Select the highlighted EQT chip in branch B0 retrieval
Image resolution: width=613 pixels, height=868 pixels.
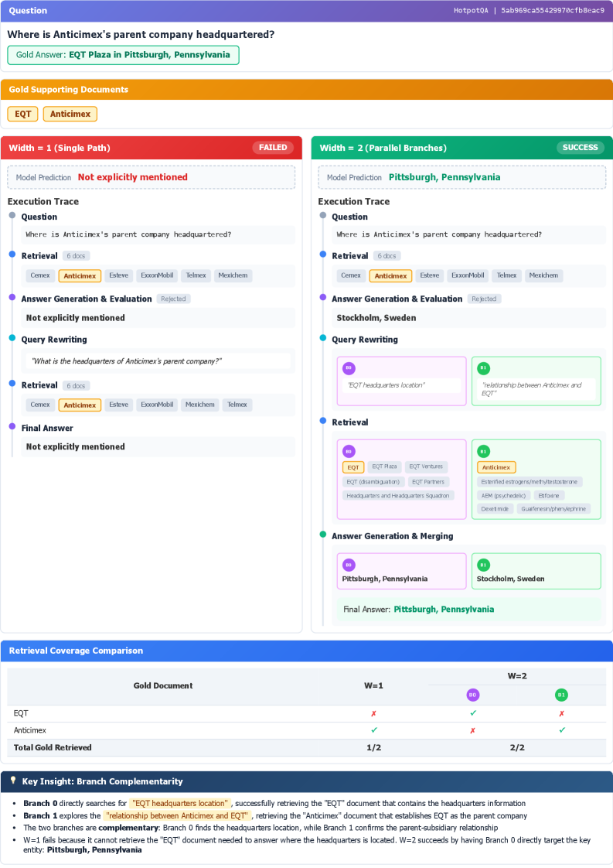pos(353,467)
